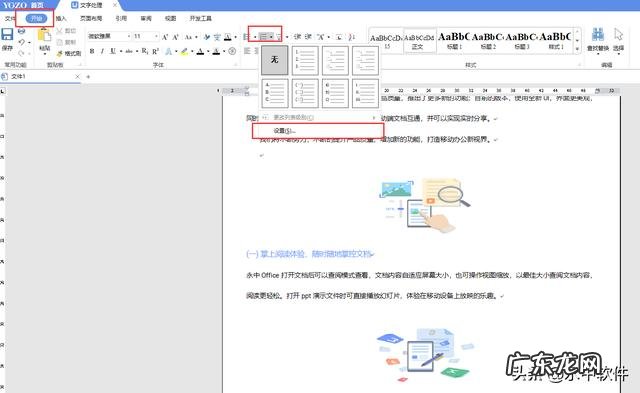640x393 pixels.
Task: Click the bullets list icon
Action: click(x=246, y=37)
